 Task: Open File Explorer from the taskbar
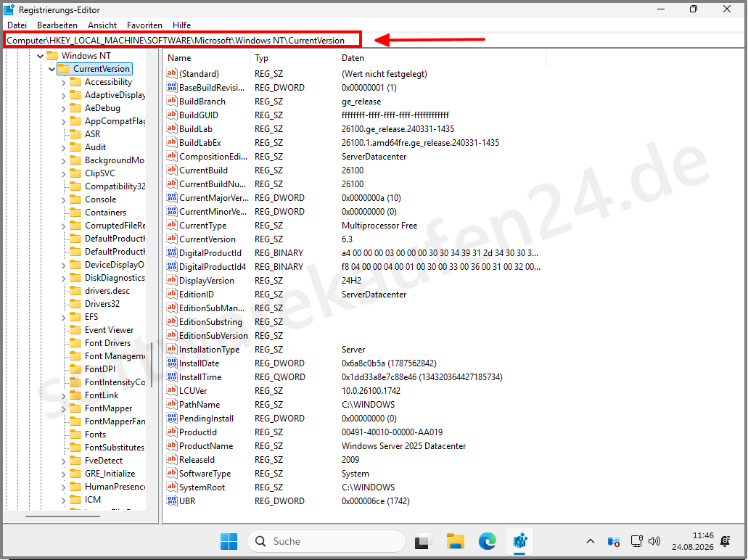coord(455,541)
